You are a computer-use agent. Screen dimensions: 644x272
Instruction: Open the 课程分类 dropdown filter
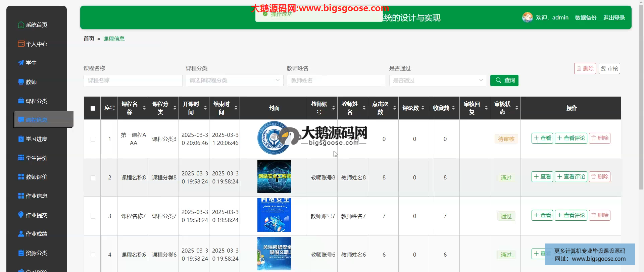[234, 80]
